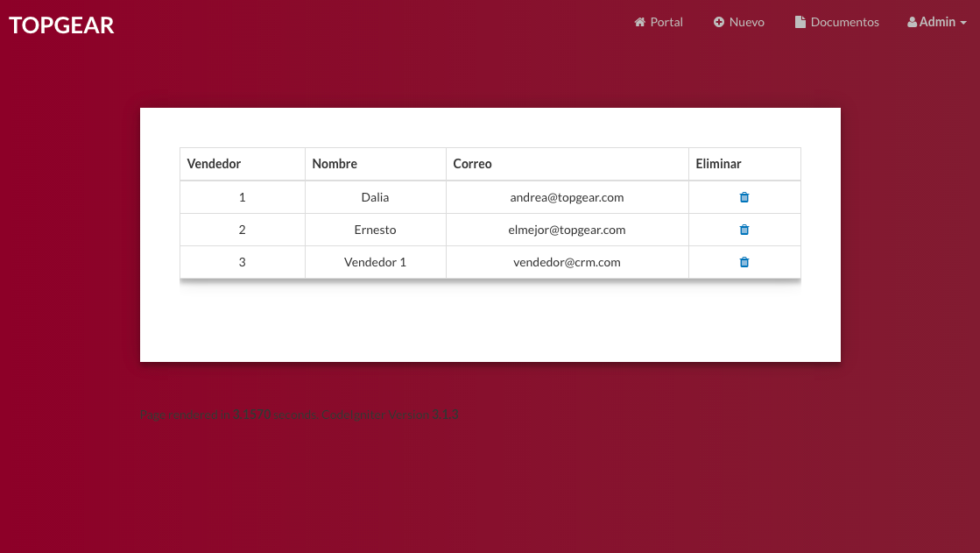The height and width of the screenshot is (553, 980).
Task: Click the vendedor@crm.com email cell
Action: pyautogui.click(x=567, y=262)
